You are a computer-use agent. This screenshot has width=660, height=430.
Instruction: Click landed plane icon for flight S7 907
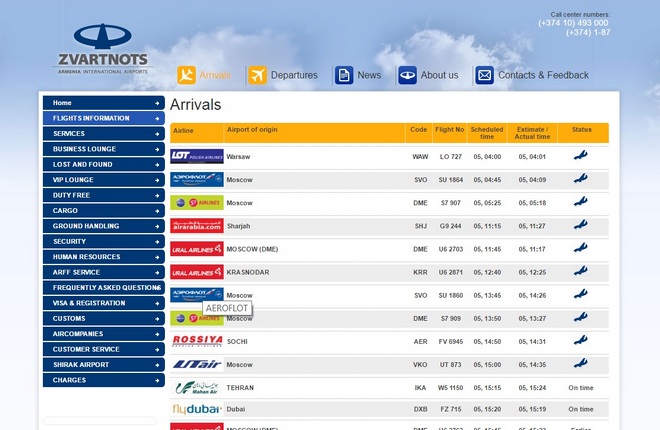point(581,202)
